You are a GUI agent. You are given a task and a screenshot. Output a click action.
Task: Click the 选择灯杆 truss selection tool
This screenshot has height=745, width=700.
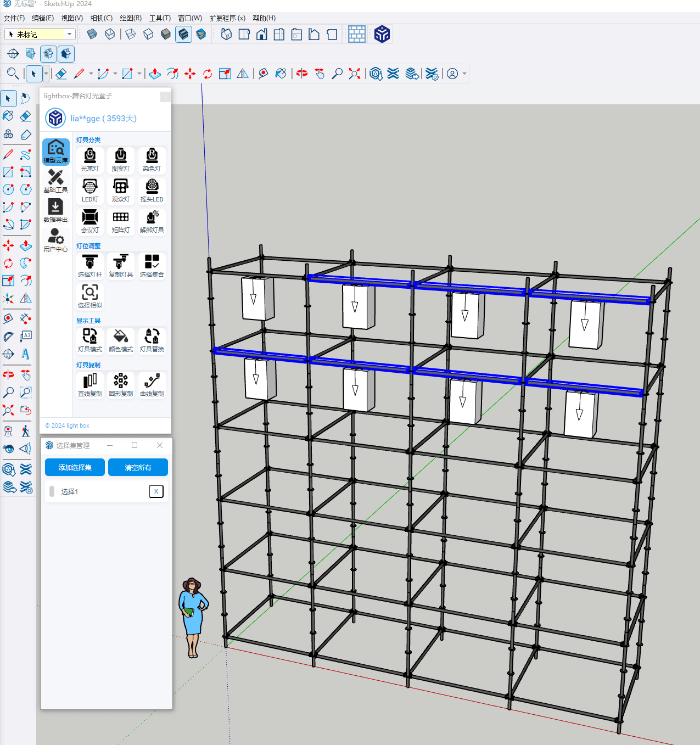click(x=90, y=266)
